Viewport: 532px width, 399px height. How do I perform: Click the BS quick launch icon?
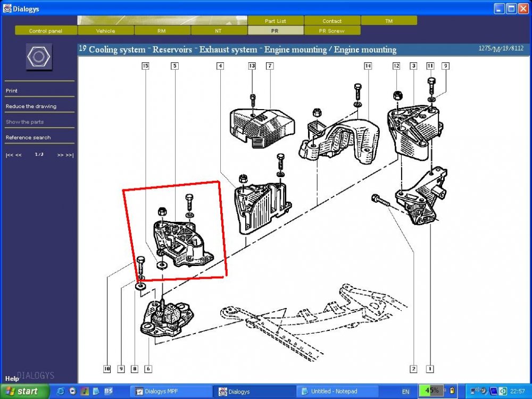coord(108,391)
